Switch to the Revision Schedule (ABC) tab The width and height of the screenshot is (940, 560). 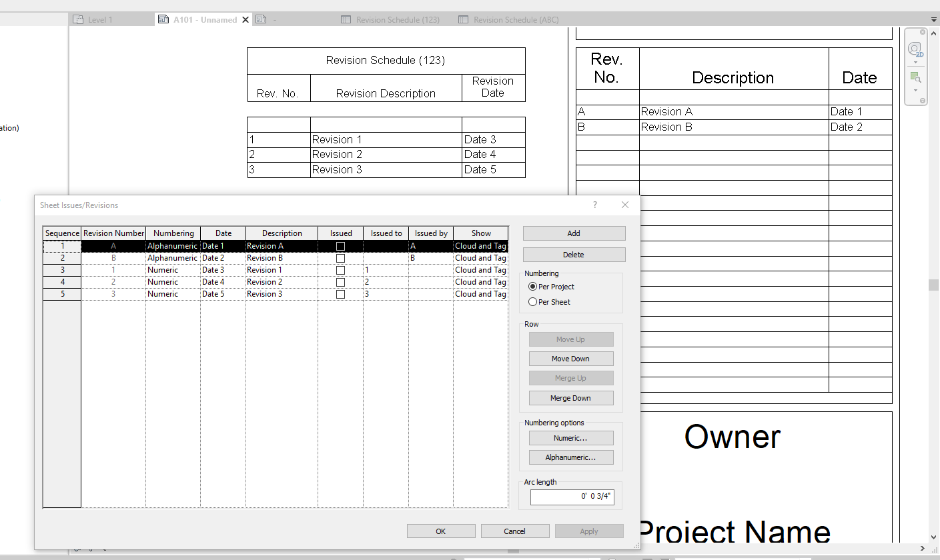[x=515, y=19]
